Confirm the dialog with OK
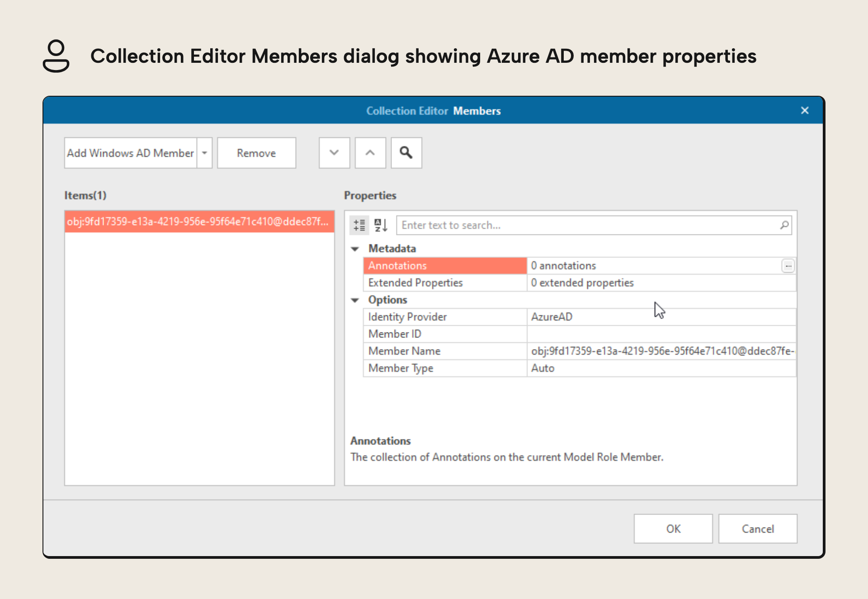The image size is (868, 599). (x=673, y=529)
